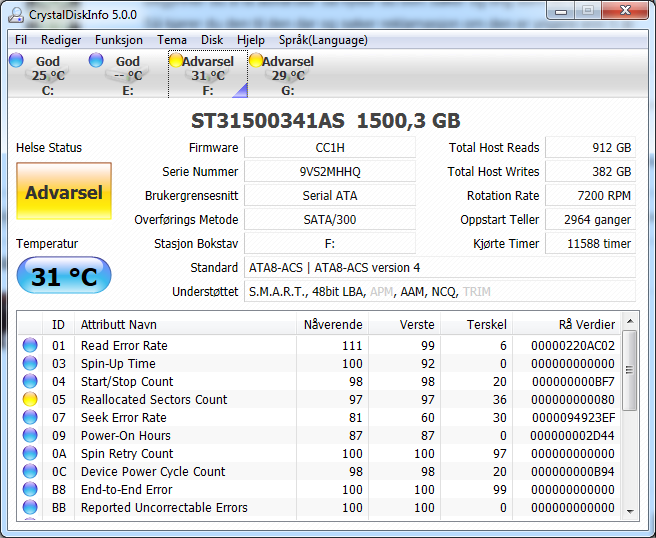Viewport: 656px width, 538px height.
Task: Open the Hjelp menu
Action: click(x=251, y=40)
